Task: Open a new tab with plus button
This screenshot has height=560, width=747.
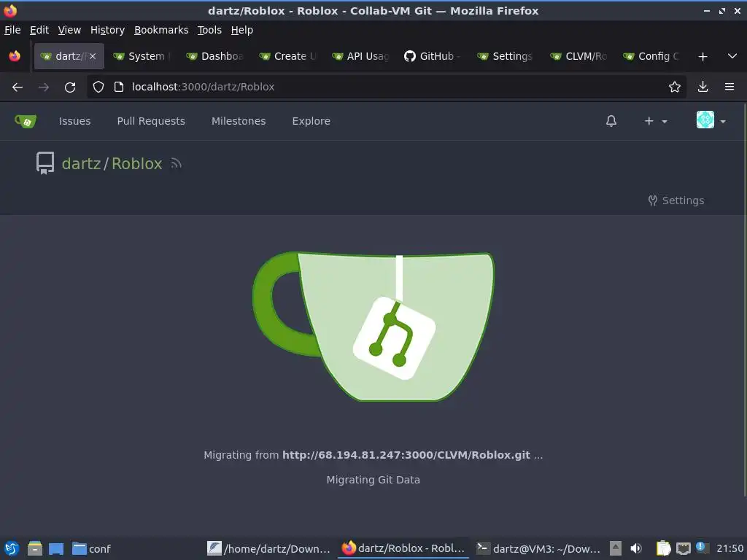Action: coord(703,57)
